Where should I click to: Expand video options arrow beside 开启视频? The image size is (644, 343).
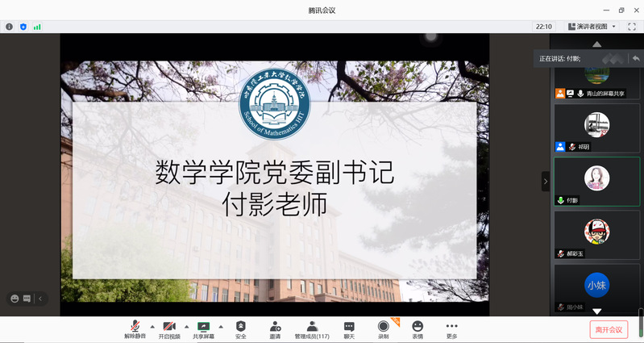click(x=186, y=326)
